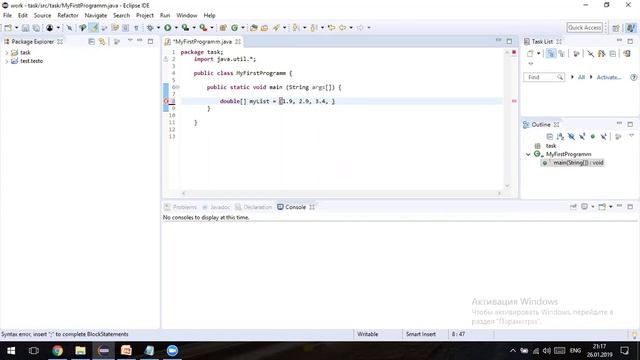Click the Windows Start button
Image resolution: width=640 pixels, height=360 pixels.
(11, 351)
